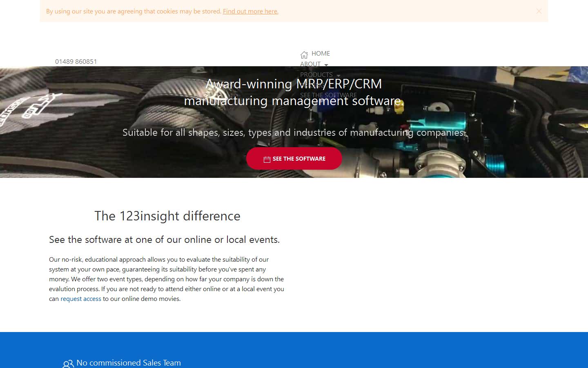Choose SEE THE SOFTWARE in the navigation

tap(328, 95)
